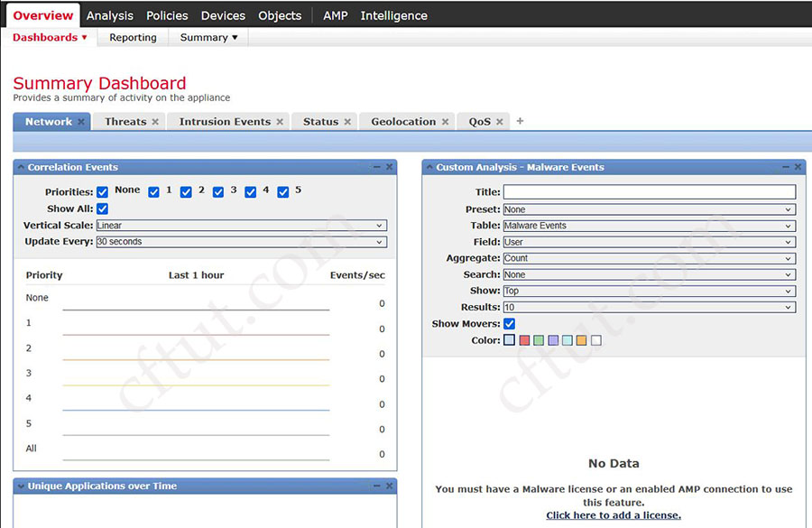This screenshot has height=528, width=812.
Task: Disable the Show Movers option
Action: (509, 323)
